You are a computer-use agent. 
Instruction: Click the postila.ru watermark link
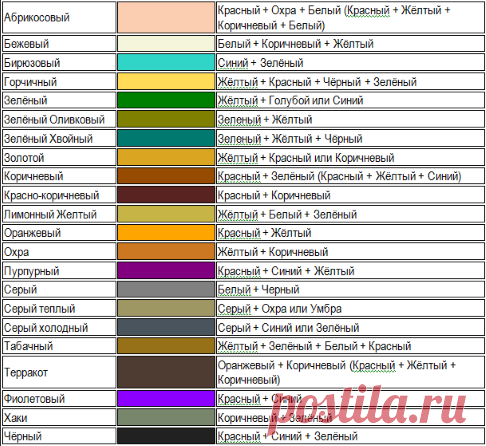tap(368, 407)
